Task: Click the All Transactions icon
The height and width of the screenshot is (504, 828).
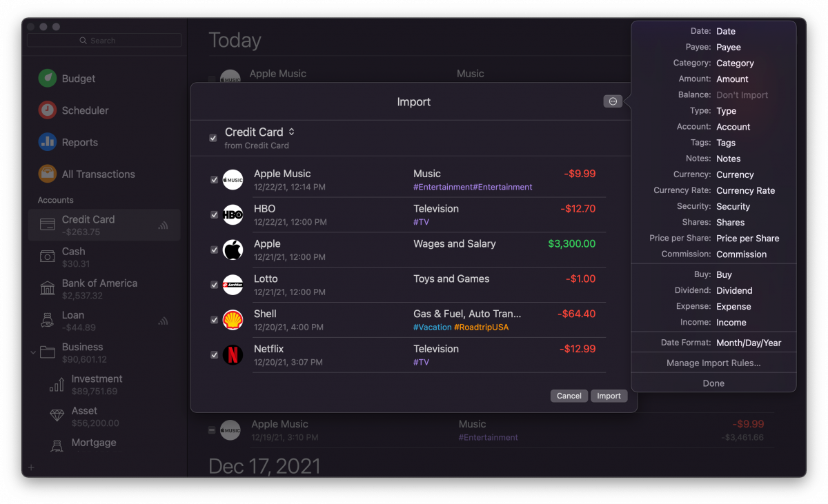Action: [x=47, y=174]
